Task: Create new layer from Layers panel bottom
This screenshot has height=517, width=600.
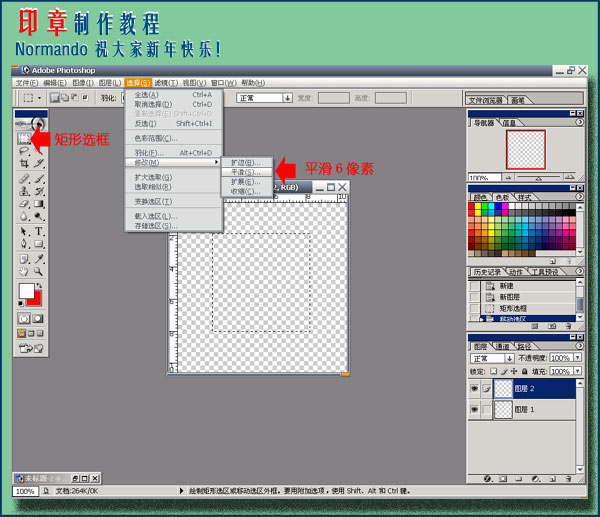Action: pos(552,479)
